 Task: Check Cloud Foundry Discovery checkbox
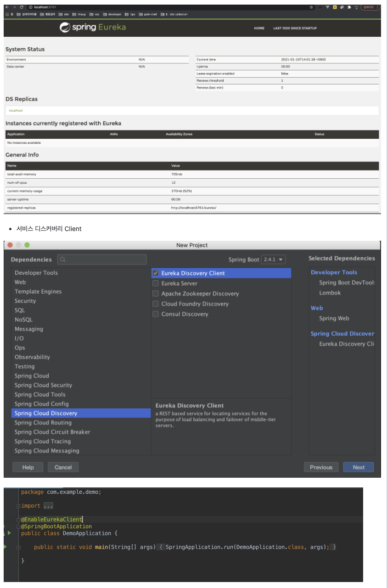pyautogui.click(x=156, y=304)
